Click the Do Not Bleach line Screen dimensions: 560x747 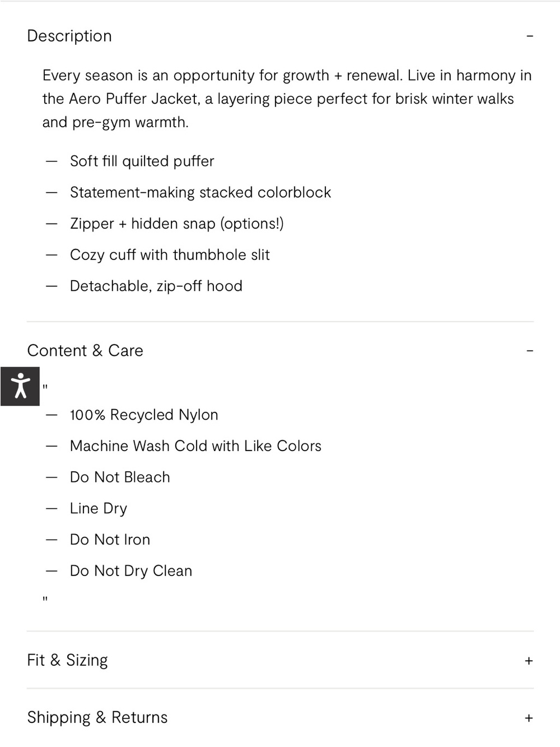click(x=120, y=477)
